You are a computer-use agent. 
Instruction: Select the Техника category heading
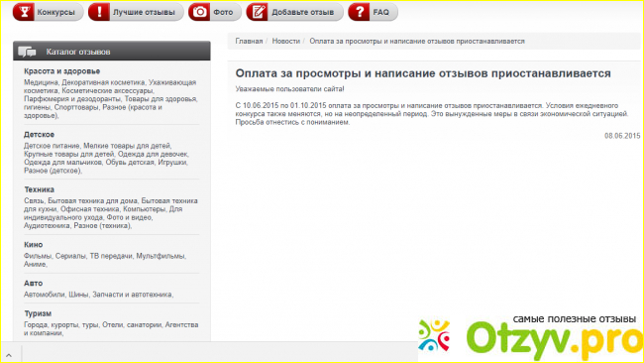pyautogui.click(x=39, y=189)
